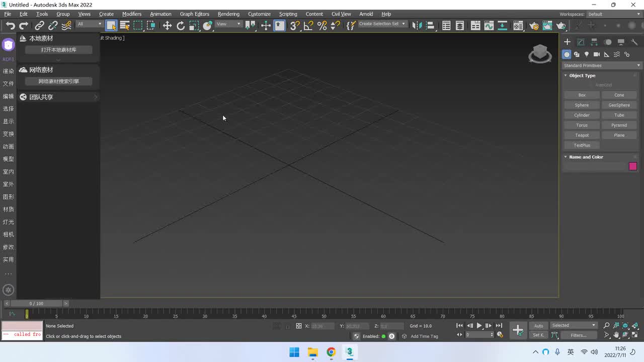Click the Unlink Selection tool
The image size is (644, 362).
coord(52,26)
